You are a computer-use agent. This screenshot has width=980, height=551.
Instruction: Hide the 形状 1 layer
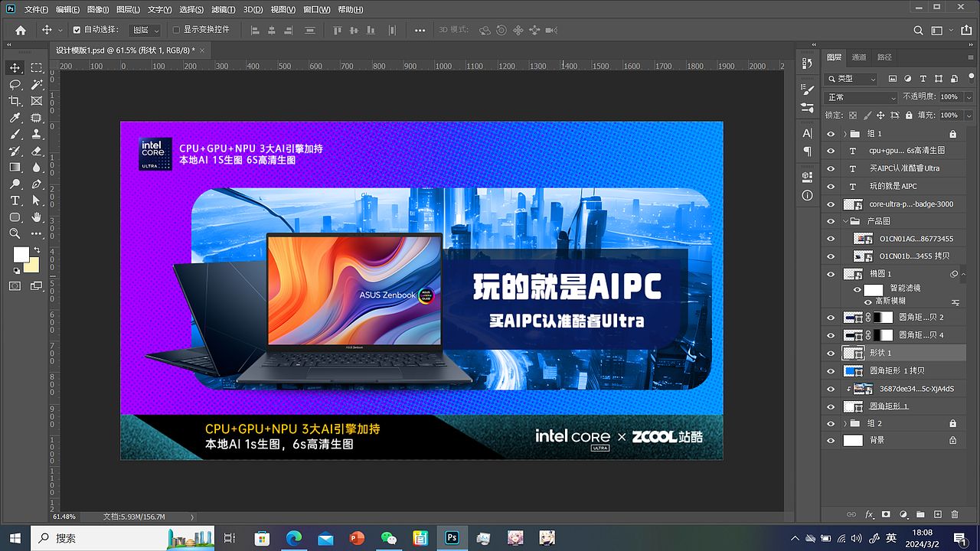[x=831, y=353]
